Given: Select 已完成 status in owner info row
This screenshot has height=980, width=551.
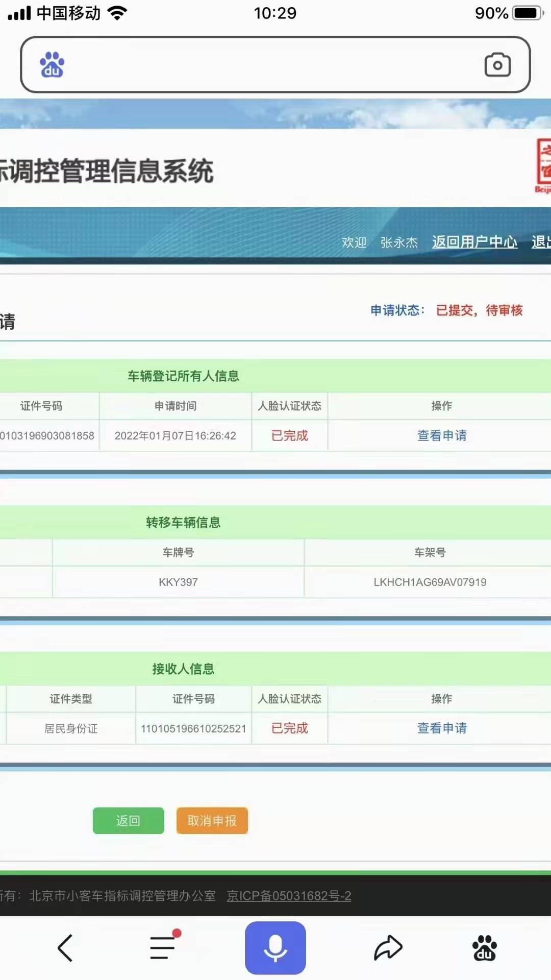Looking at the screenshot, I should [290, 435].
